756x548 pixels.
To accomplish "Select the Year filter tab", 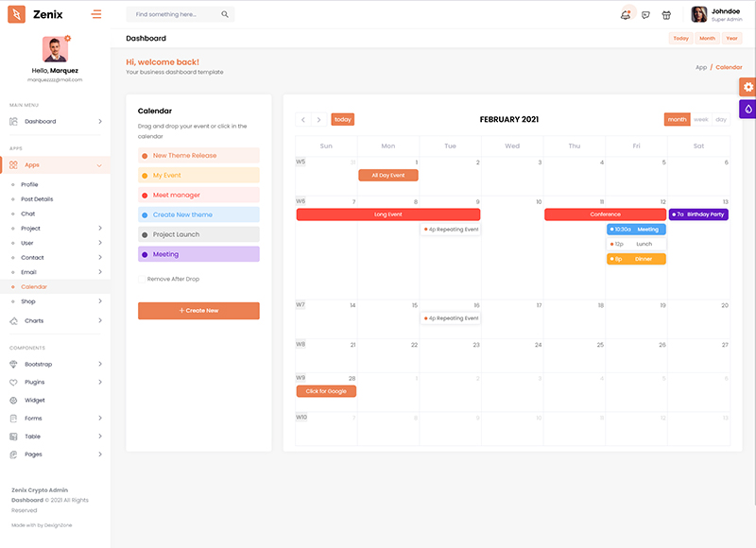I will [x=732, y=39].
